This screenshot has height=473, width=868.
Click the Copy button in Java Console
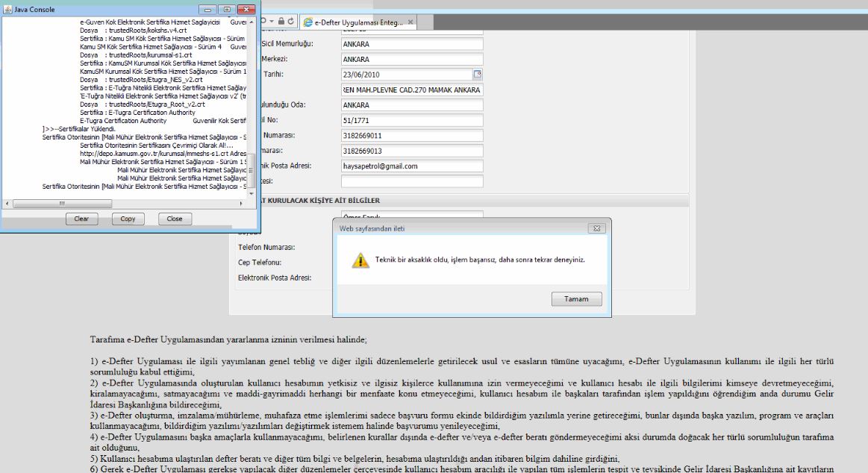pos(128,219)
